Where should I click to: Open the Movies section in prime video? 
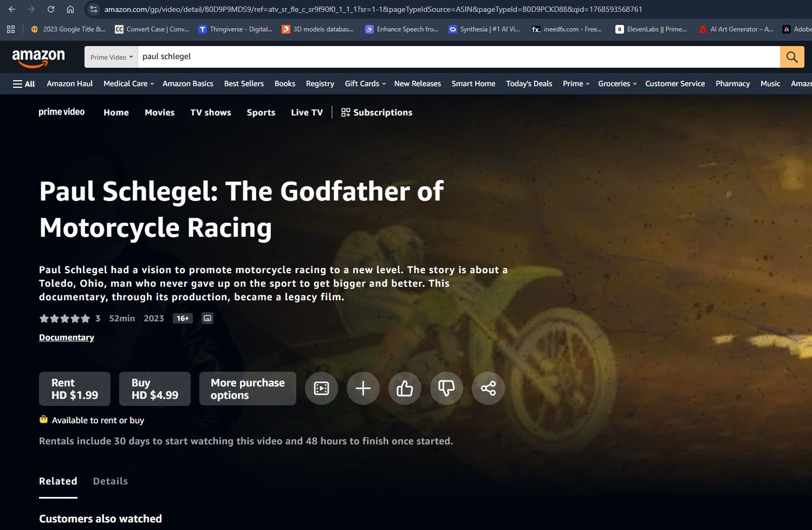pos(159,112)
